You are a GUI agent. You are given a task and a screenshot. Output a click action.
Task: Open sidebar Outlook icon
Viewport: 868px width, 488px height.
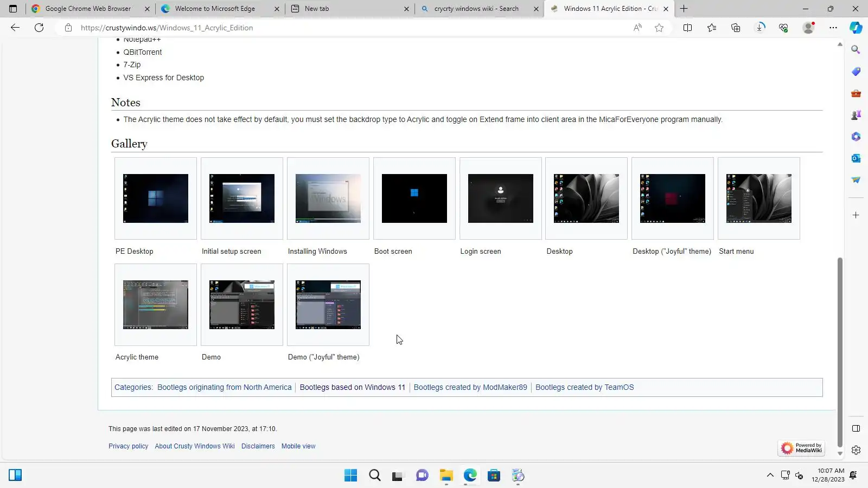[x=856, y=158]
